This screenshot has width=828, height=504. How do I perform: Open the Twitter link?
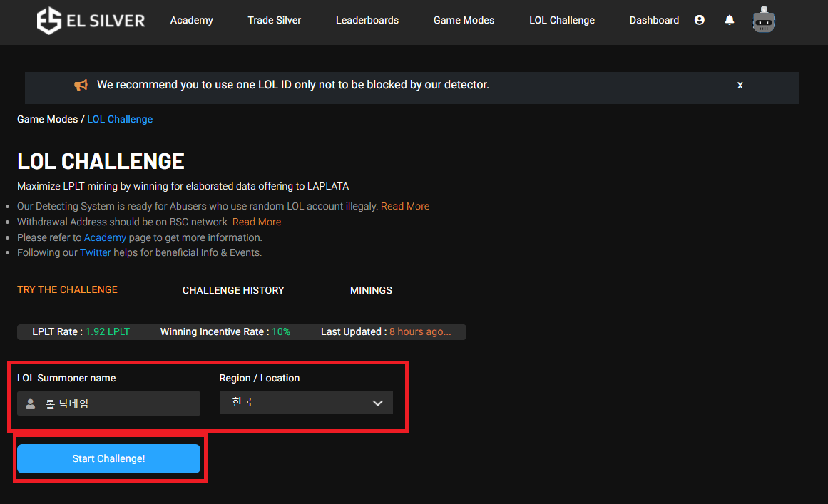tap(95, 253)
